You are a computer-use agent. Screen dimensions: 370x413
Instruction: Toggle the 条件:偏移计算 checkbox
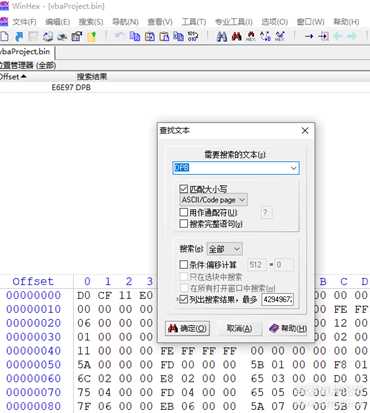[x=183, y=265]
